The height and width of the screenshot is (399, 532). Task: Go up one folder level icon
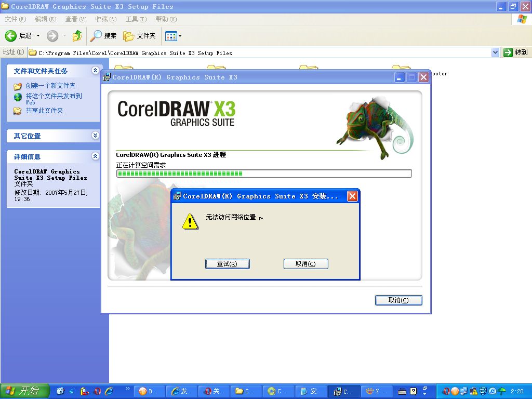pos(77,36)
